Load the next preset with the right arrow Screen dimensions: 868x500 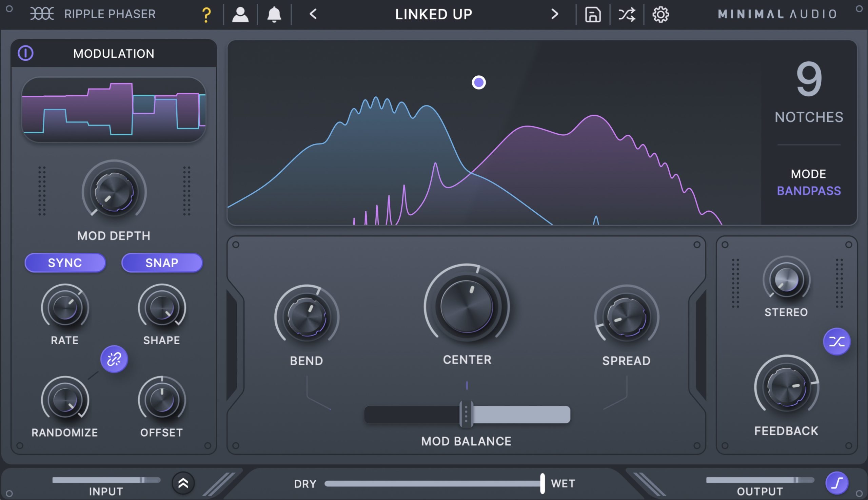[555, 14]
